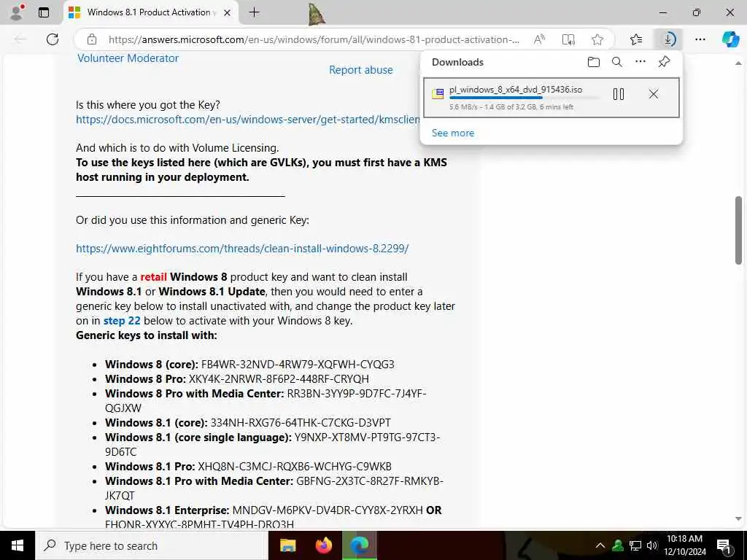747x560 pixels.
Task: Open network status tray icon
Action: pyautogui.click(x=635, y=545)
